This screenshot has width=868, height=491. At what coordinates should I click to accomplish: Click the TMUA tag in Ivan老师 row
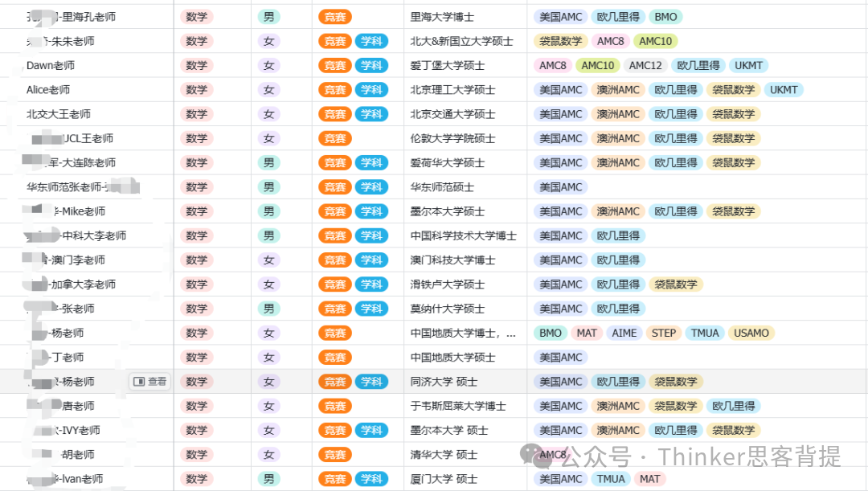pos(611,479)
